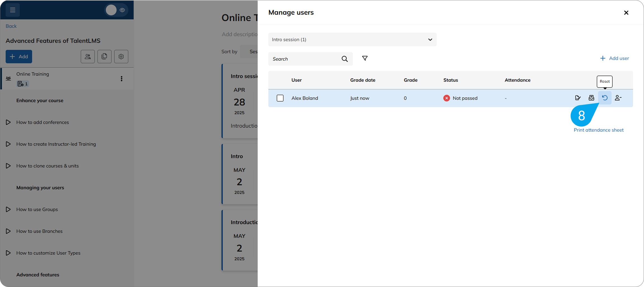644x287 pixels.
Task: Click the 'Advanced features' section heading
Action: coord(38,275)
